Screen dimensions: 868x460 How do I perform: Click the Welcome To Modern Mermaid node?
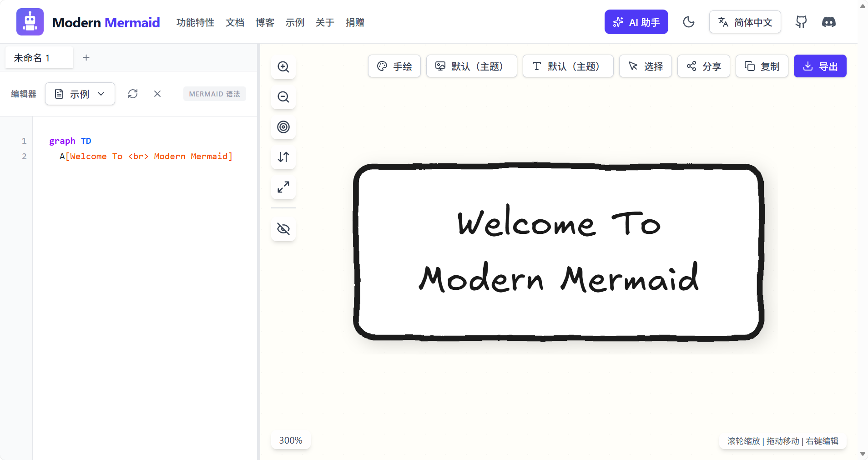coord(559,252)
